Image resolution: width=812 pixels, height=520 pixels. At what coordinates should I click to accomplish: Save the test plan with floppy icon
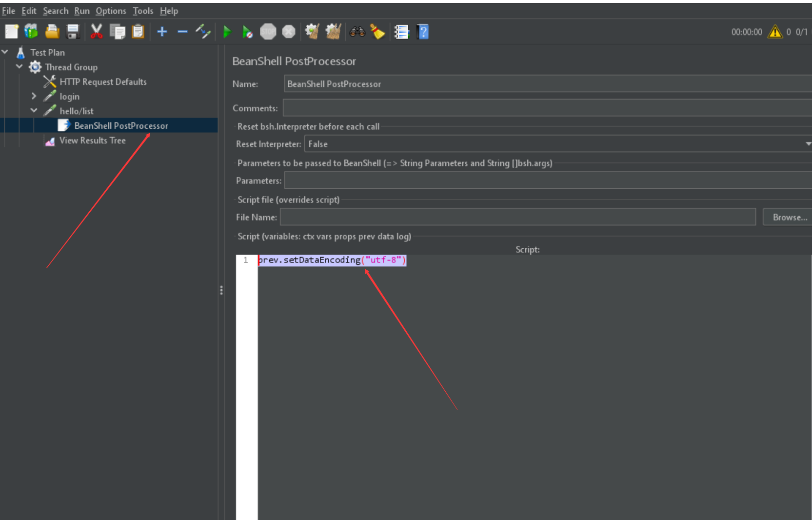tap(73, 32)
